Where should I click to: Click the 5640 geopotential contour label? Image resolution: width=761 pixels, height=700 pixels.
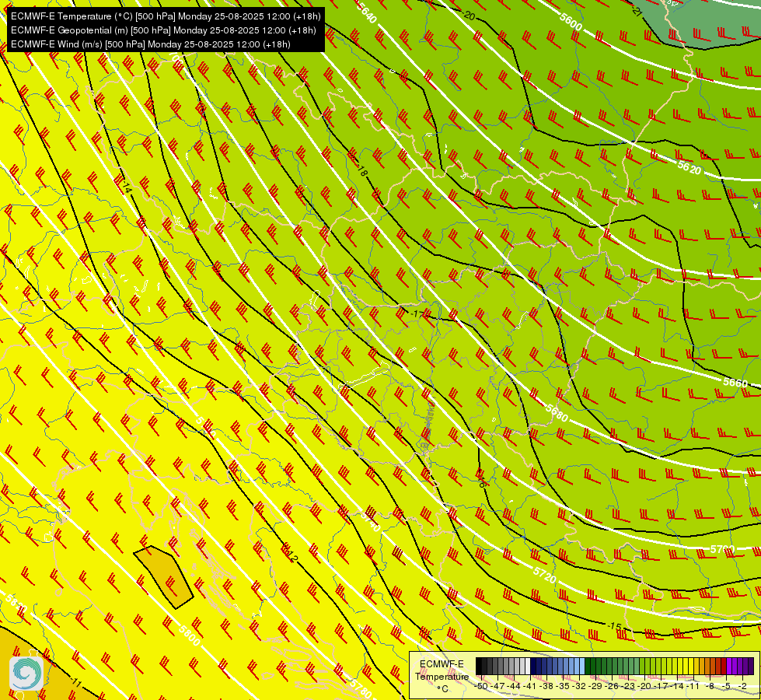(x=366, y=12)
